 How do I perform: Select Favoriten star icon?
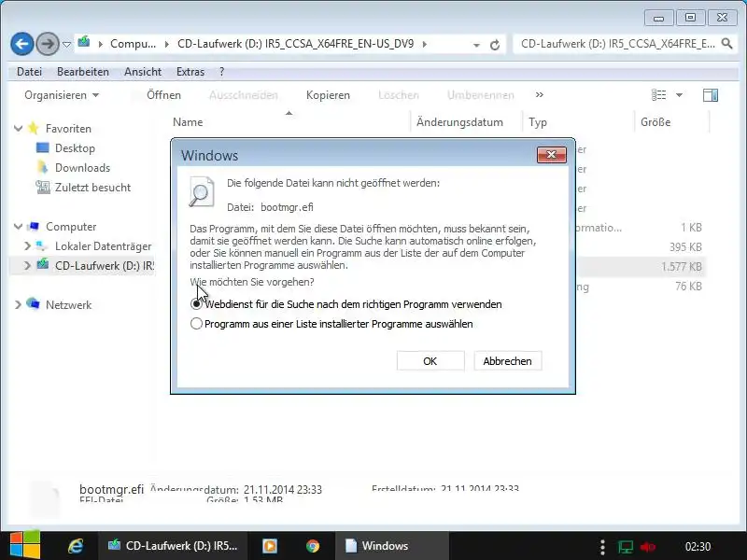pos(33,128)
